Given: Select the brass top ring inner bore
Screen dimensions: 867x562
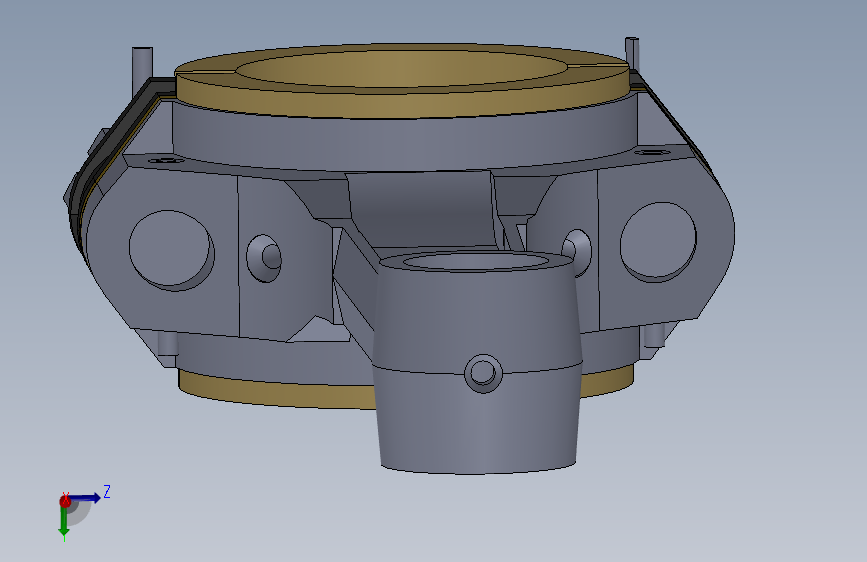Looking at the screenshot, I should coord(403,69).
